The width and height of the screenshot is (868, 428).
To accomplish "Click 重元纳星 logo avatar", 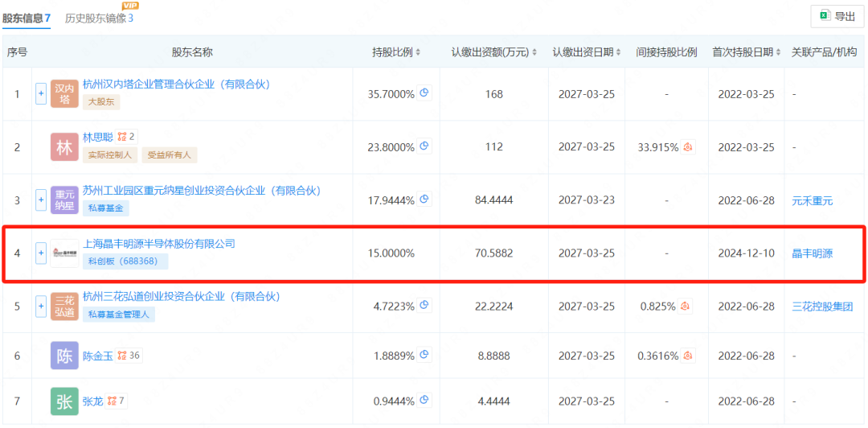I will point(64,200).
